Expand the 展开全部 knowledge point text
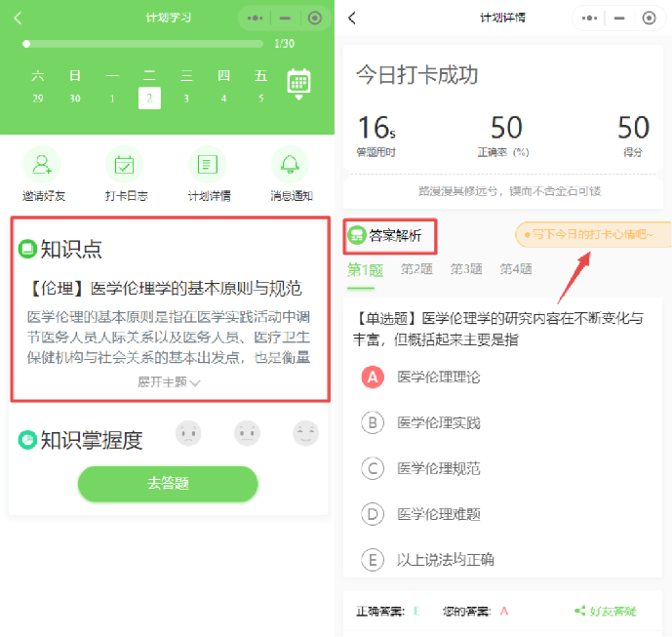This screenshot has height=637, width=672. (x=169, y=382)
